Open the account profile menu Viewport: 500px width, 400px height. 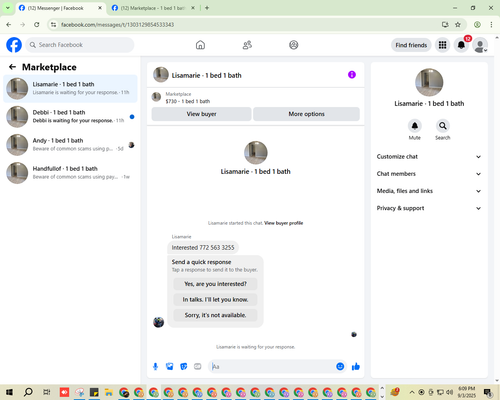(x=480, y=45)
